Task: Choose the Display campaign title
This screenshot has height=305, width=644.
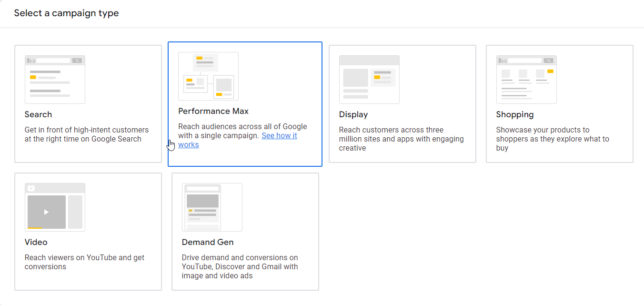Action: click(x=353, y=114)
